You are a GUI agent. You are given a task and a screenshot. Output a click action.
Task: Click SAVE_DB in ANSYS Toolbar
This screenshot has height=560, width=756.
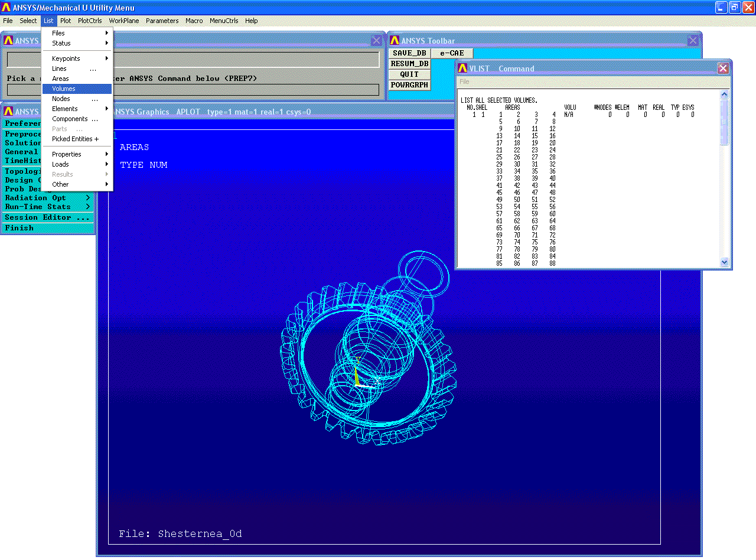[409, 53]
